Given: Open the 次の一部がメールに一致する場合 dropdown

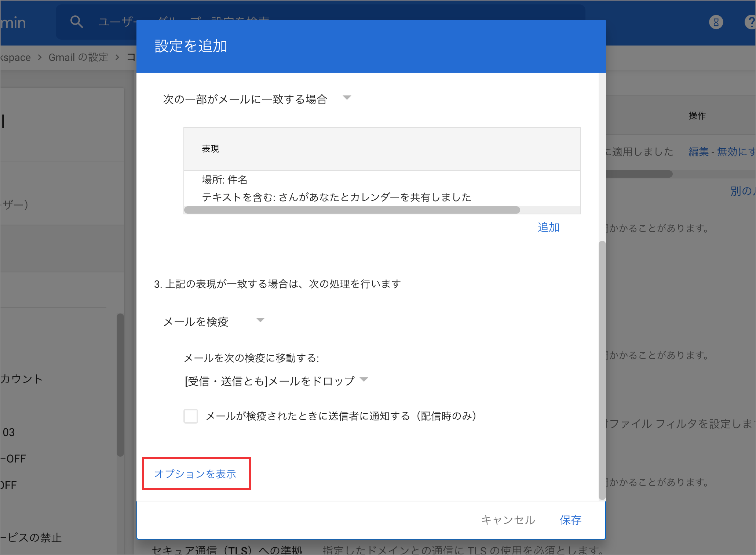Looking at the screenshot, I should click(257, 99).
